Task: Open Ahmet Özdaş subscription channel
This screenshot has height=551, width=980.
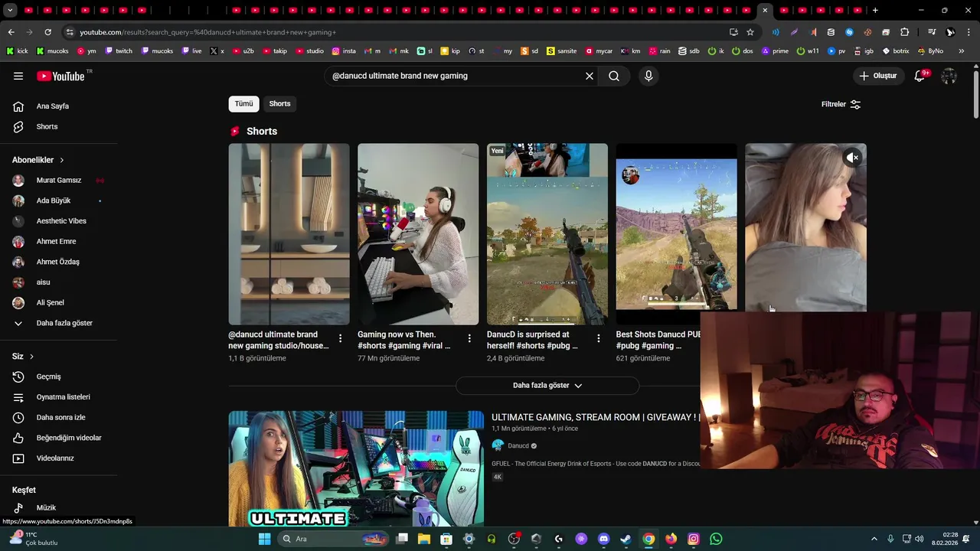Action: (58, 262)
